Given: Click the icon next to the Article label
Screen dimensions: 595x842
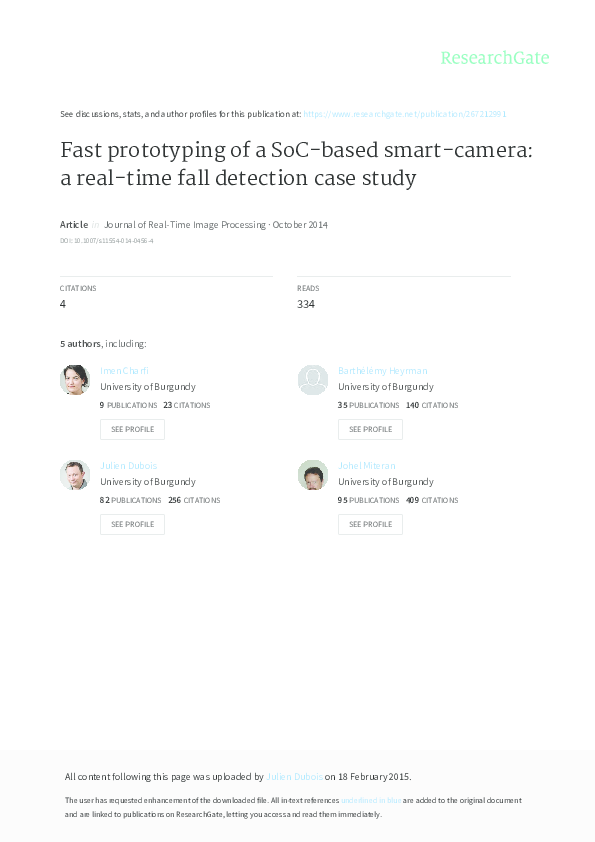Looking at the screenshot, I should 96,224.
